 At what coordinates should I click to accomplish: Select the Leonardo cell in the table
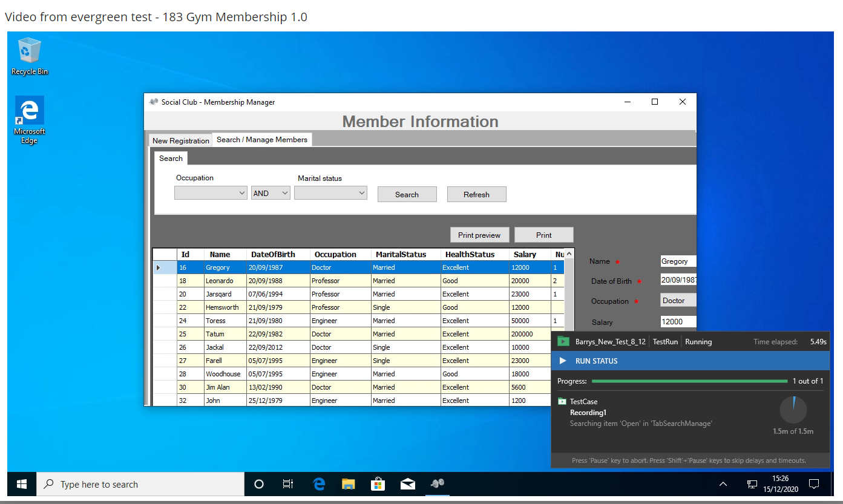[x=225, y=281]
